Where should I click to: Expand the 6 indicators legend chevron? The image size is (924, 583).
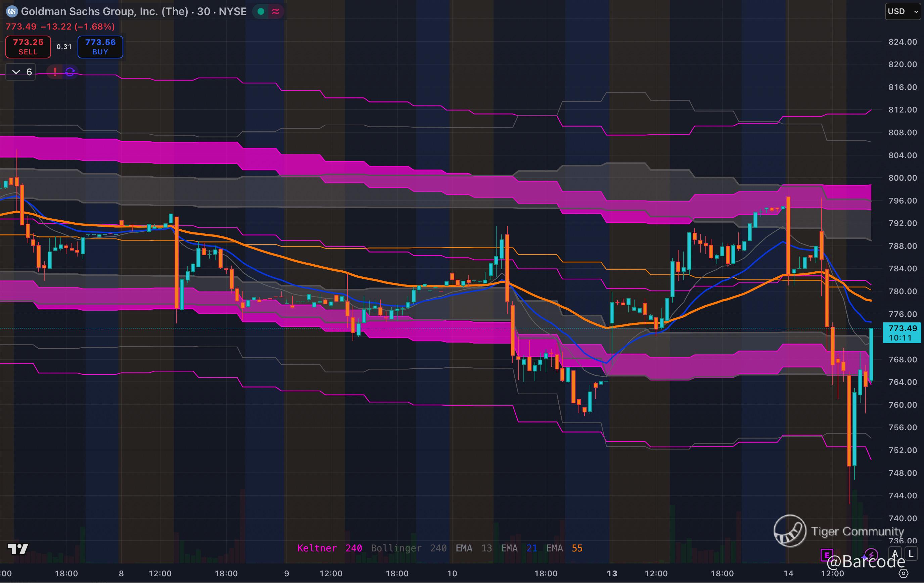click(x=16, y=72)
